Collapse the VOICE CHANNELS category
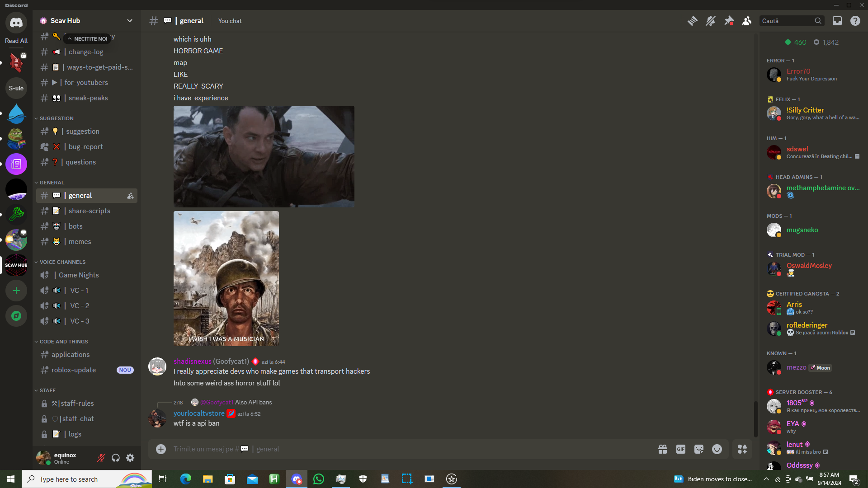Image resolution: width=868 pixels, height=488 pixels. 62,262
